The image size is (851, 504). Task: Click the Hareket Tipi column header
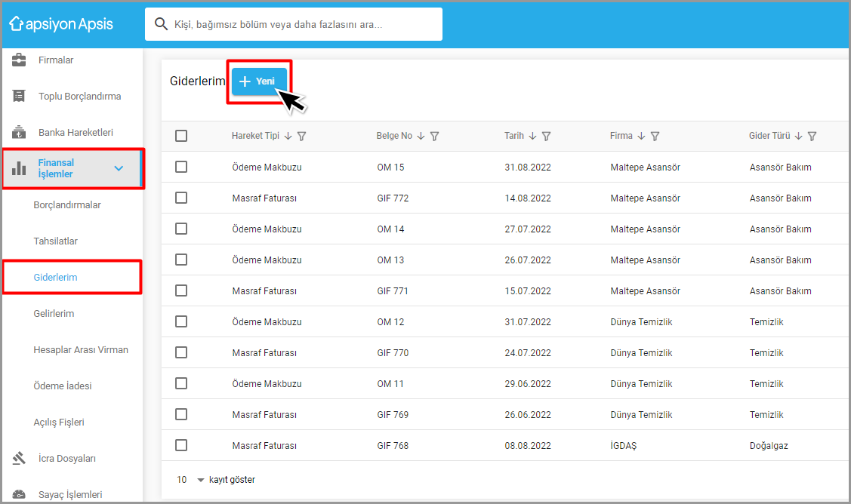click(255, 136)
